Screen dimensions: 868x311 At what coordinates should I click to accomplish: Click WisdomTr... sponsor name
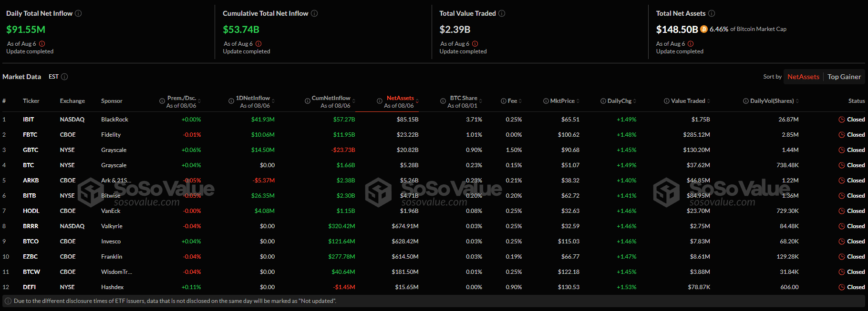[x=116, y=272]
